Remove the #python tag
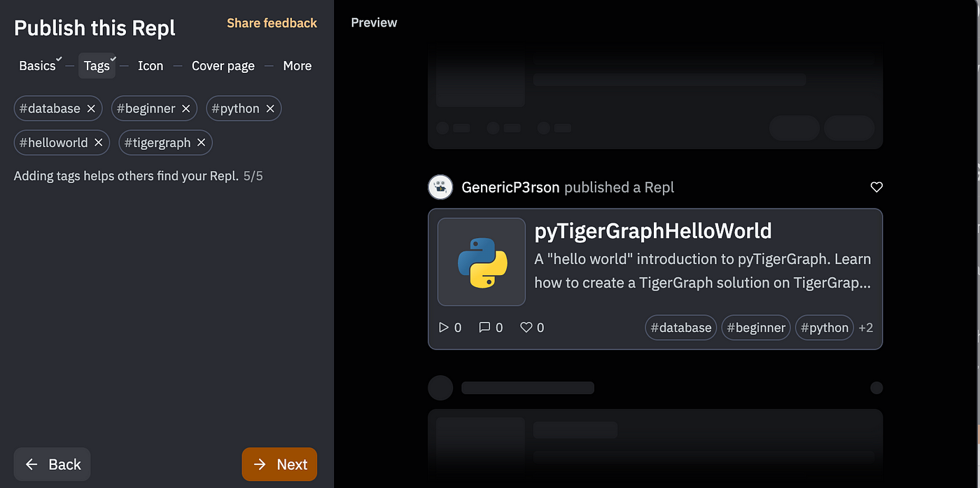Image resolution: width=980 pixels, height=488 pixels. click(269, 109)
